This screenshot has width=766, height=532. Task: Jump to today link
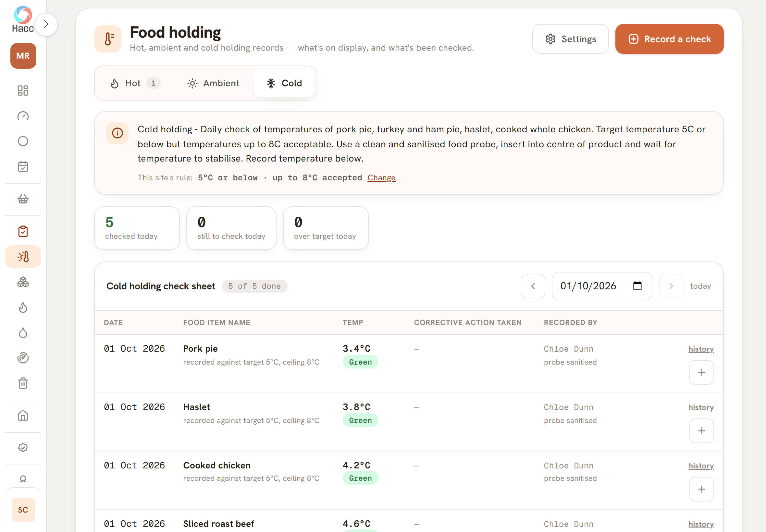pos(700,286)
